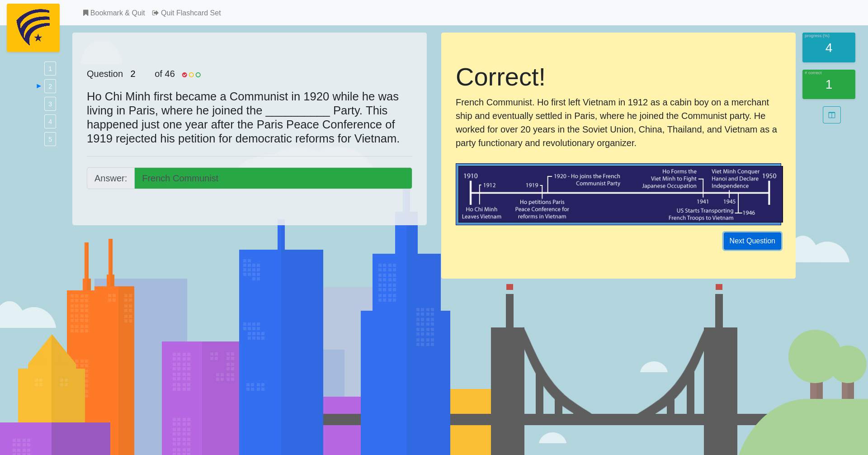The height and width of the screenshot is (455, 868).
Task: Click the Correct! heading
Action: coord(500,77)
